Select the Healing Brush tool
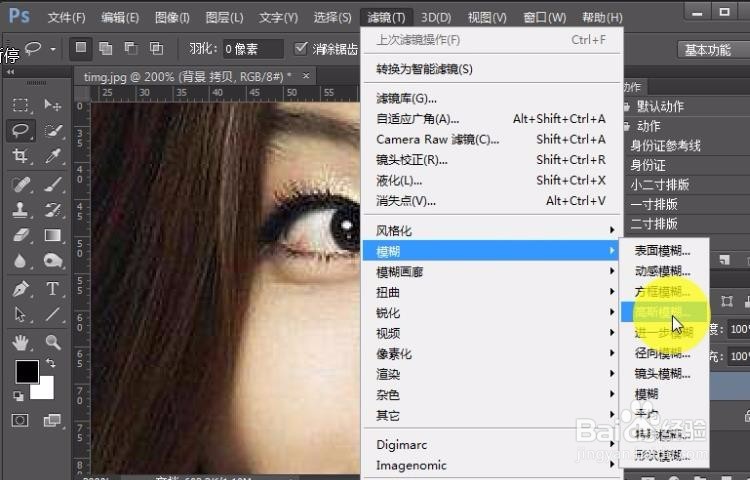Viewport: 750px width, 480px height. pos(20,184)
